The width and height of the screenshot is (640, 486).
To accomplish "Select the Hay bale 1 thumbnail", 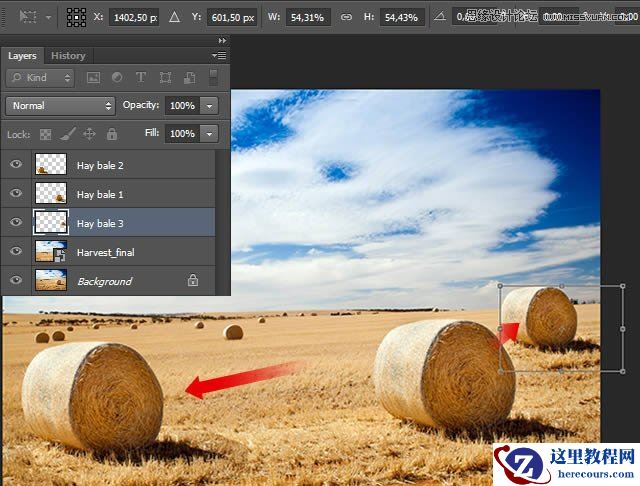I will [x=51, y=193].
